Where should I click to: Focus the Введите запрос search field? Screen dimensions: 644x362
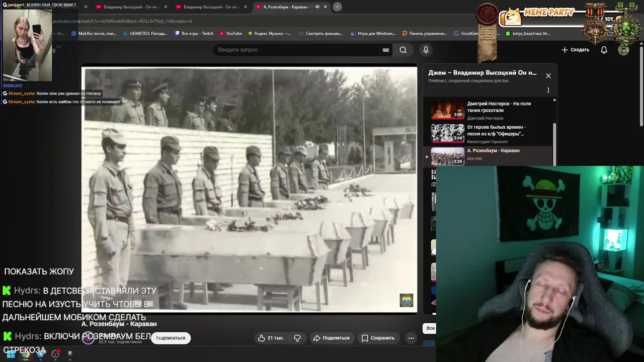(x=297, y=50)
